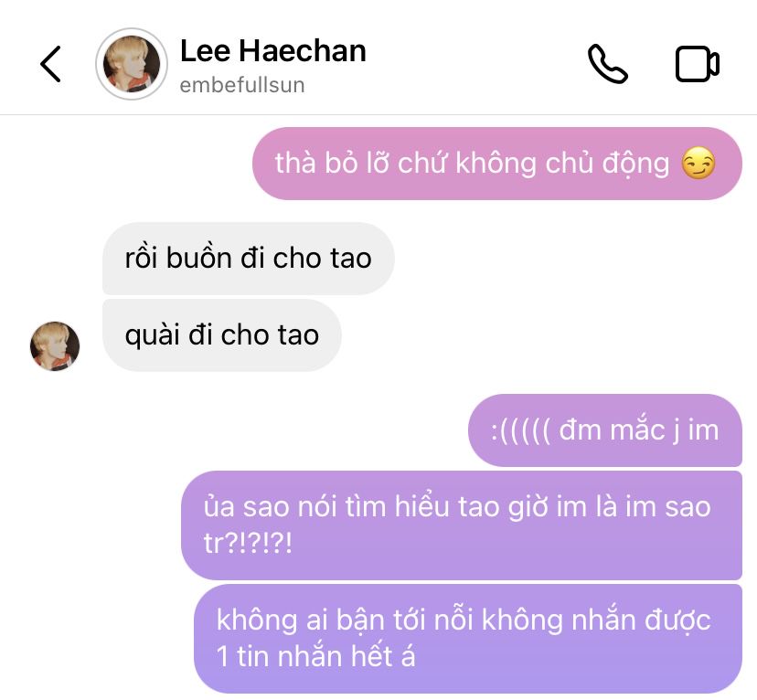This screenshot has width=757, height=700.
Task: Select message starting 'không ai bận tới nỗi'
Action: pyautogui.click(x=467, y=638)
